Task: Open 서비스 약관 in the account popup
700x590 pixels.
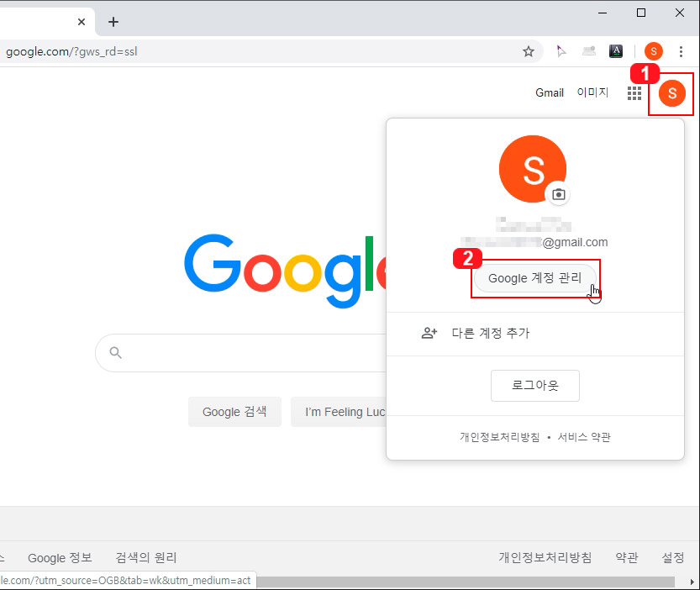Action: click(584, 437)
